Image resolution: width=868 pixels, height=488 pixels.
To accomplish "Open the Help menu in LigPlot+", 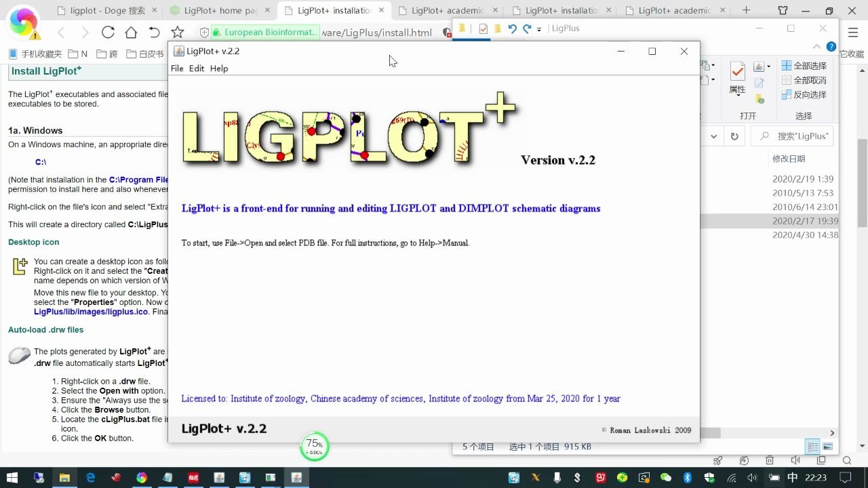I will point(219,68).
